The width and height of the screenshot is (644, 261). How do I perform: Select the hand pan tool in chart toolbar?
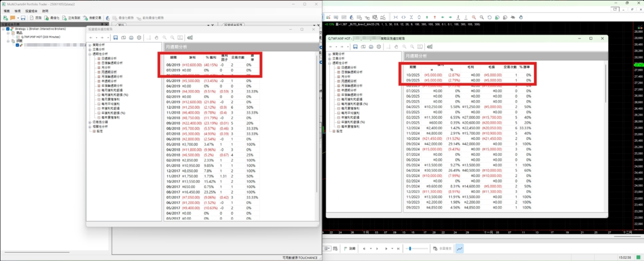click(x=521, y=17)
